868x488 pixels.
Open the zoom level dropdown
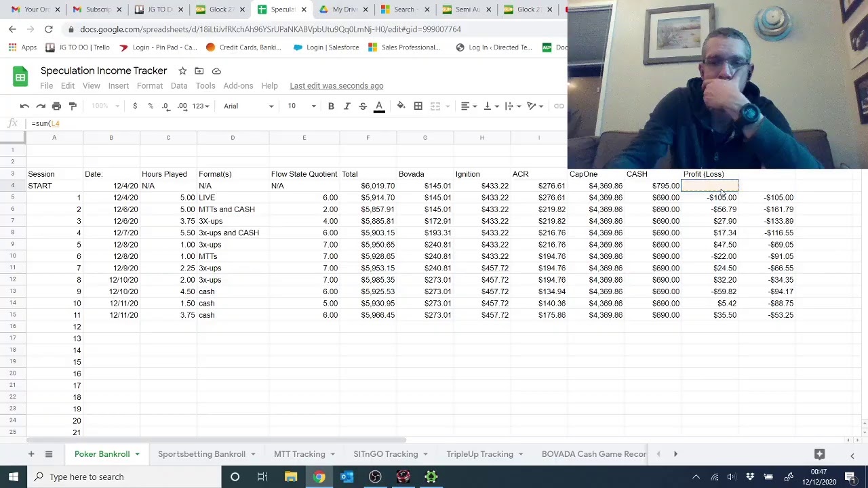105,106
